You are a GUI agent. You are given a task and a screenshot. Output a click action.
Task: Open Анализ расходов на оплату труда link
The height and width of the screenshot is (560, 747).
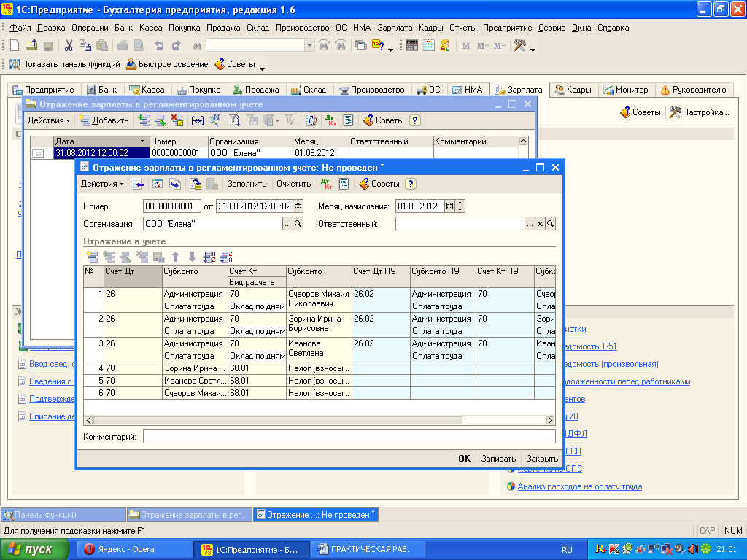[580, 486]
